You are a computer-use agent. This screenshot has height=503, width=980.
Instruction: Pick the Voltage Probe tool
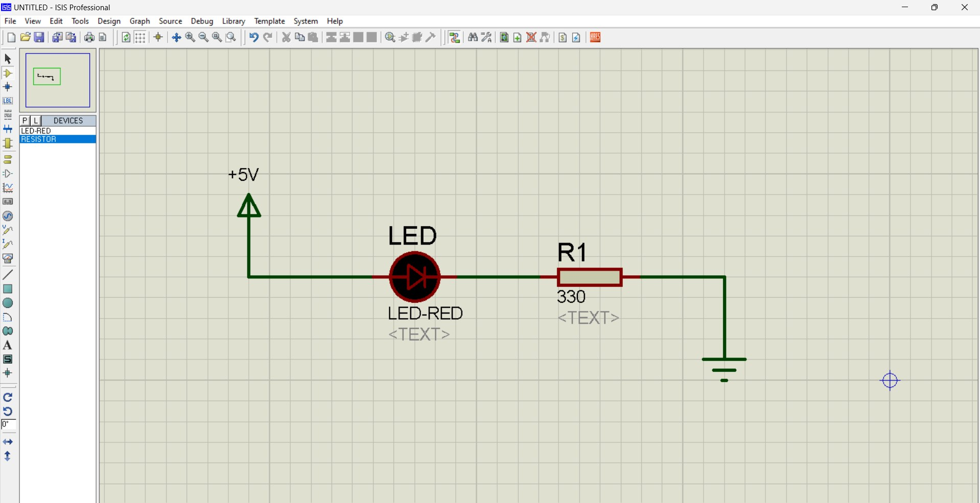coord(8,230)
